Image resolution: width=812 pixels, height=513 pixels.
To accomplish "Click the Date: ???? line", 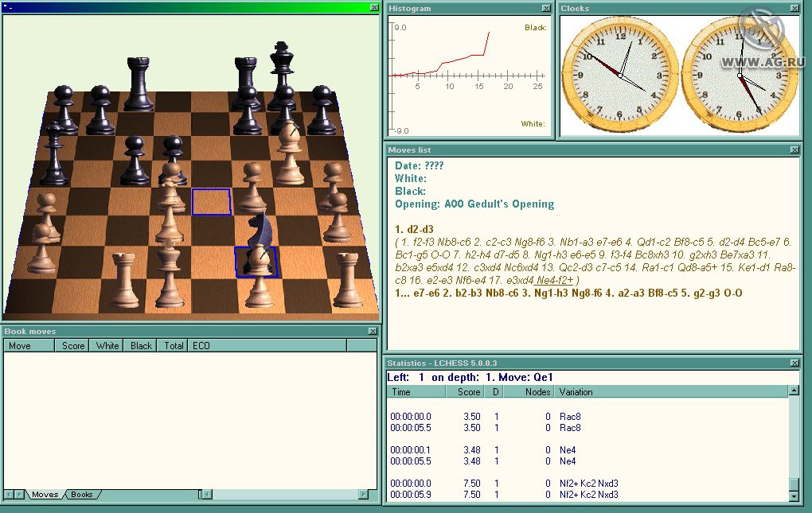I will (419, 165).
